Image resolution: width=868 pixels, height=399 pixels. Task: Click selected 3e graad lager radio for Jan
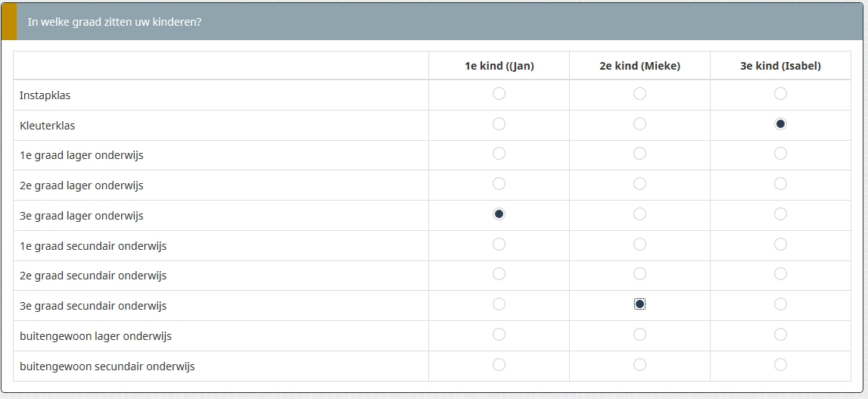499,214
